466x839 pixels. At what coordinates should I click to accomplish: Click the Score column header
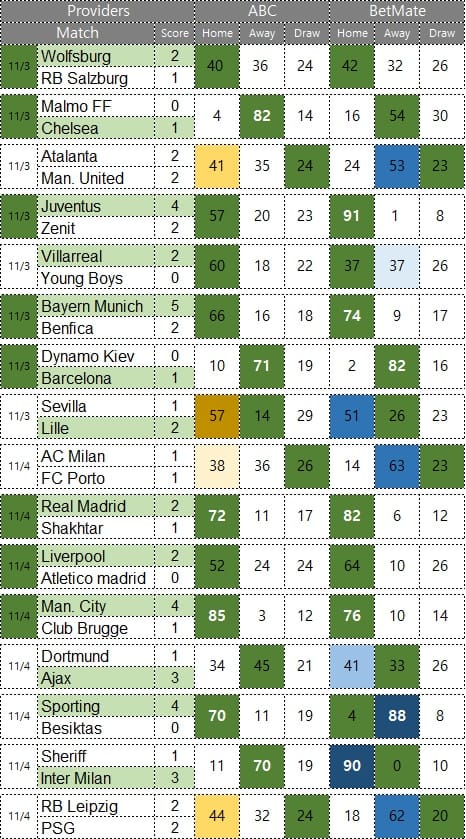pos(174,33)
